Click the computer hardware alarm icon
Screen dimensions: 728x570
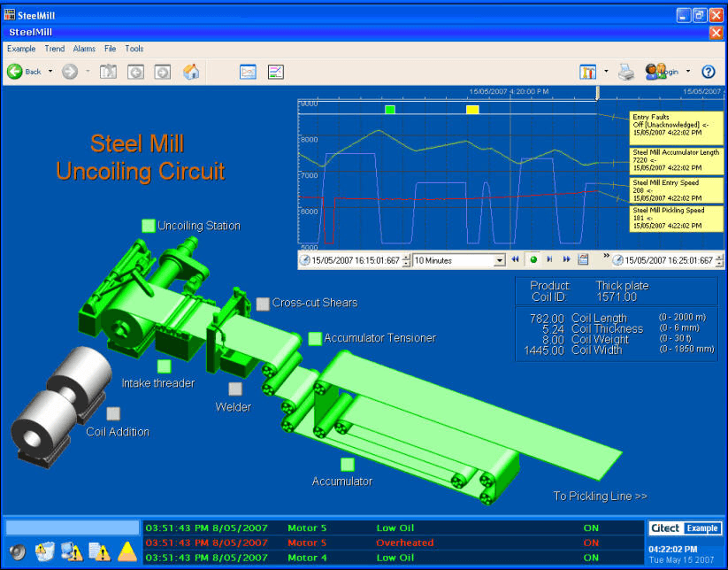pyautogui.click(x=72, y=551)
